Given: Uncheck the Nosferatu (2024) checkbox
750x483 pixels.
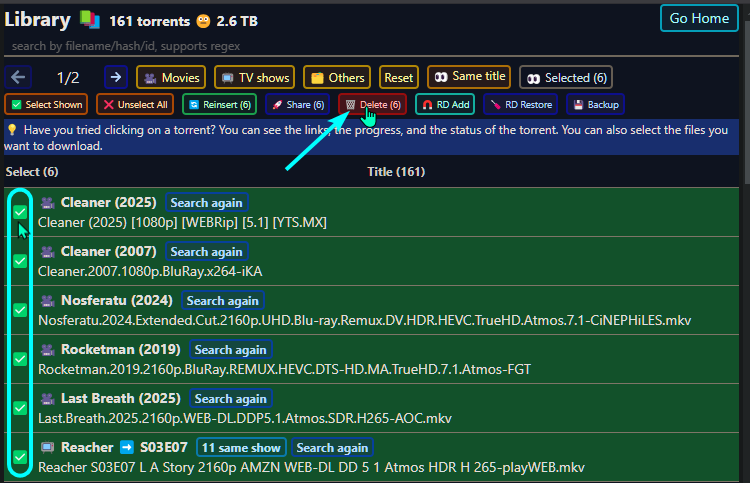Looking at the screenshot, I should pos(20,310).
